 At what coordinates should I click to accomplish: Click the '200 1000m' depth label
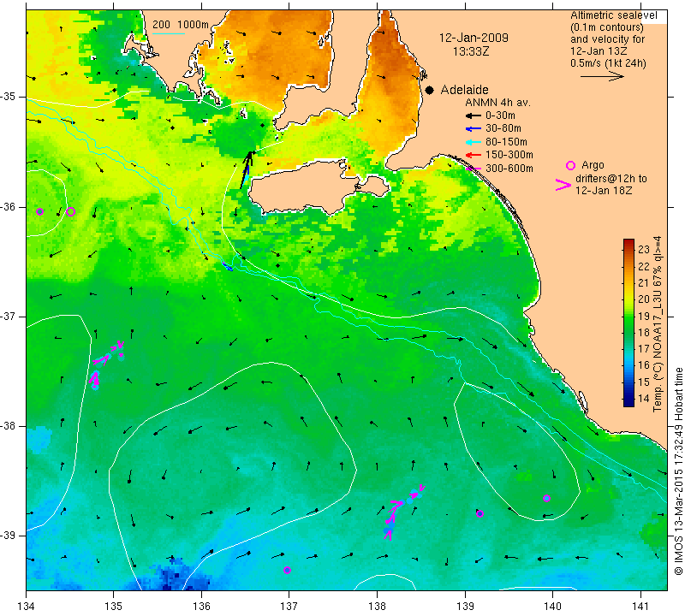181,25
